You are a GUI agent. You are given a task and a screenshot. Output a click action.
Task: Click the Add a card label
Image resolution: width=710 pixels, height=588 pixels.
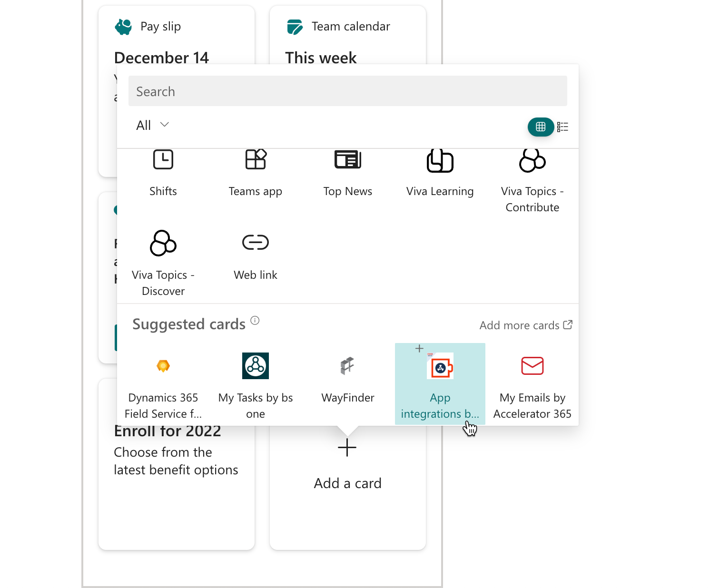click(348, 483)
